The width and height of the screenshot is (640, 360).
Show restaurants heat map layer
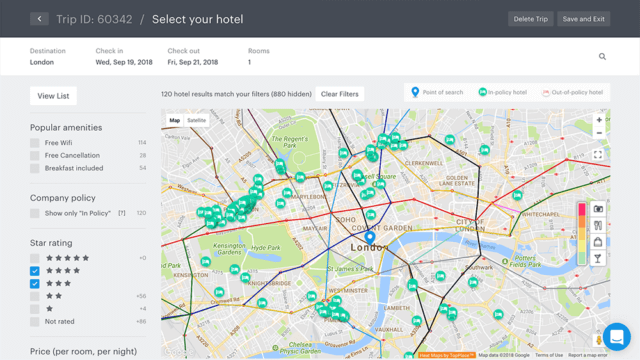click(x=598, y=225)
